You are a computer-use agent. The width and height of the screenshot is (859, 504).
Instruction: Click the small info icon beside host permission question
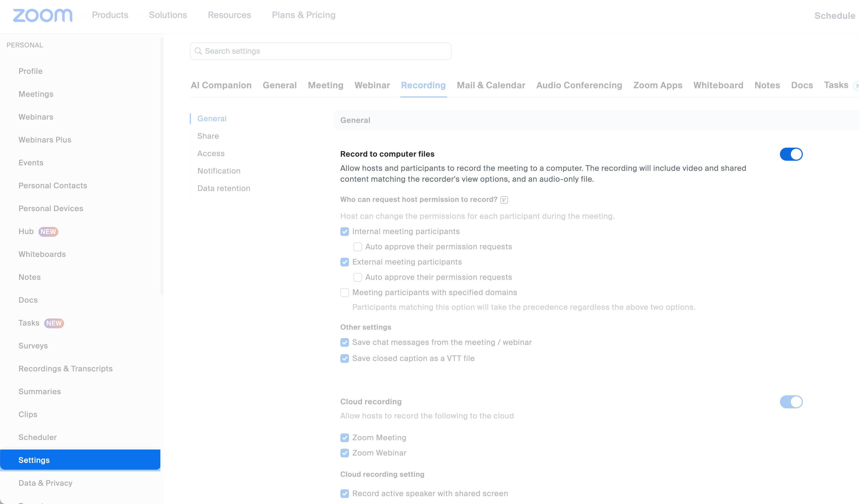point(504,199)
